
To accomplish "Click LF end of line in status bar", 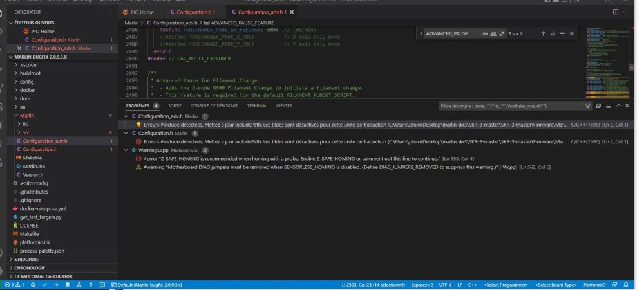I will click(x=460, y=285).
